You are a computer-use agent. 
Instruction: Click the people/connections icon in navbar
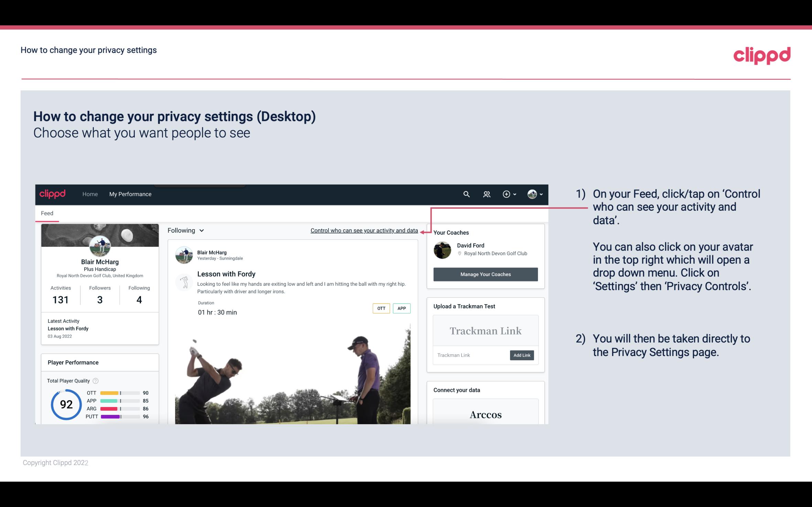tap(486, 194)
